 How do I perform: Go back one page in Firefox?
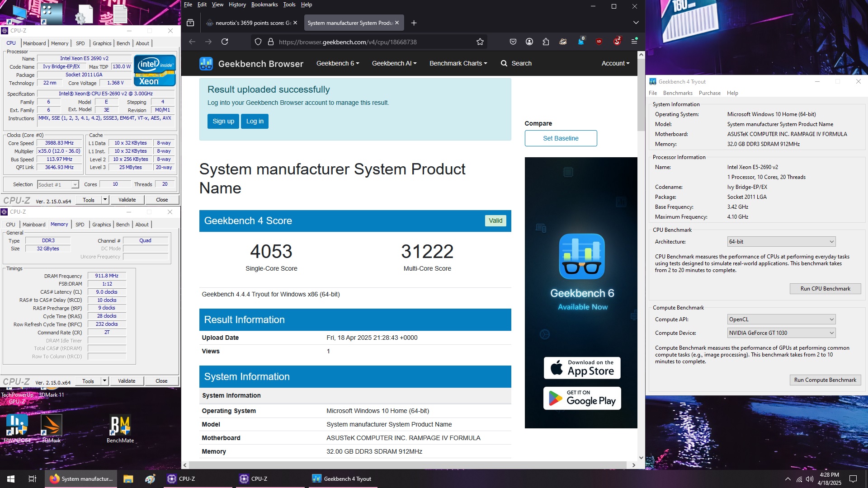(192, 42)
